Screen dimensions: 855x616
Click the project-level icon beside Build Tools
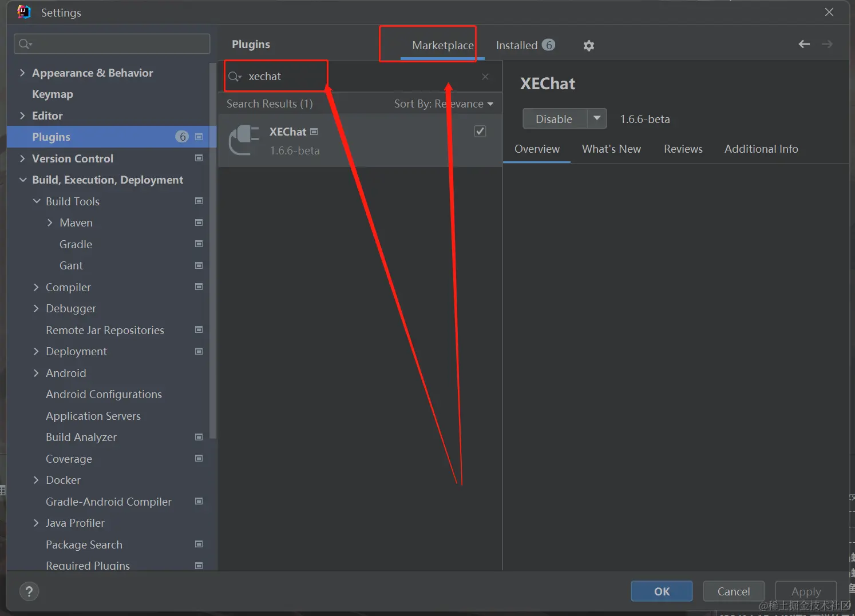[x=199, y=201]
